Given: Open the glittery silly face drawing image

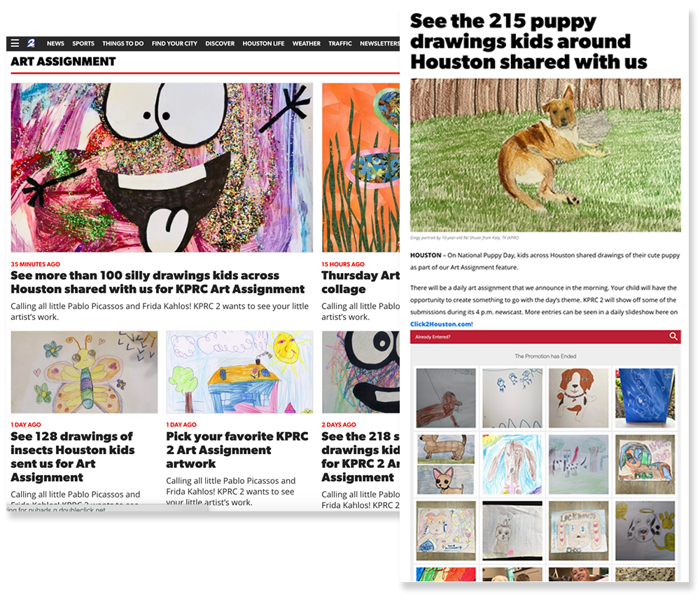Looking at the screenshot, I should (x=162, y=167).
